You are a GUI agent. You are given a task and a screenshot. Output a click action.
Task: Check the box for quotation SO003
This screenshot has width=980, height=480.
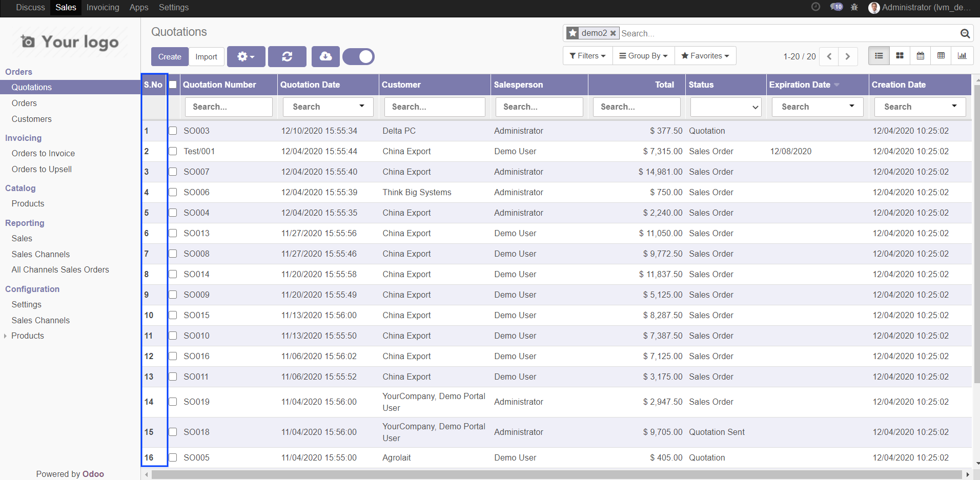pyautogui.click(x=173, y=131)
